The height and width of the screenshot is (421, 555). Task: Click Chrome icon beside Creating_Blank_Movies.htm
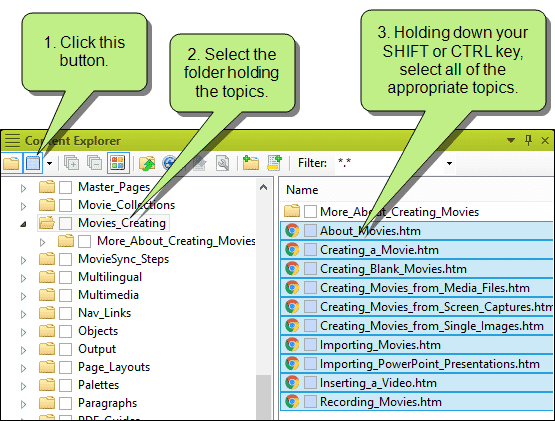point(292,268)
